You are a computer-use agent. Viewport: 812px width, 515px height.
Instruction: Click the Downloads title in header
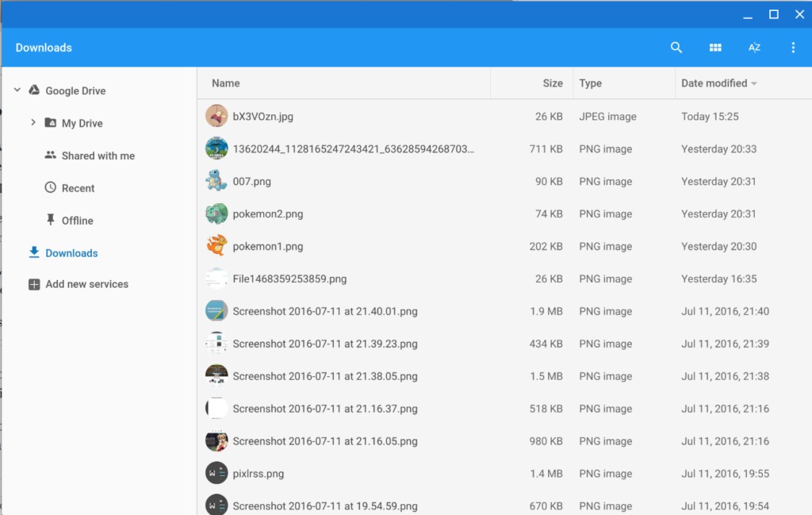point(44,48)
